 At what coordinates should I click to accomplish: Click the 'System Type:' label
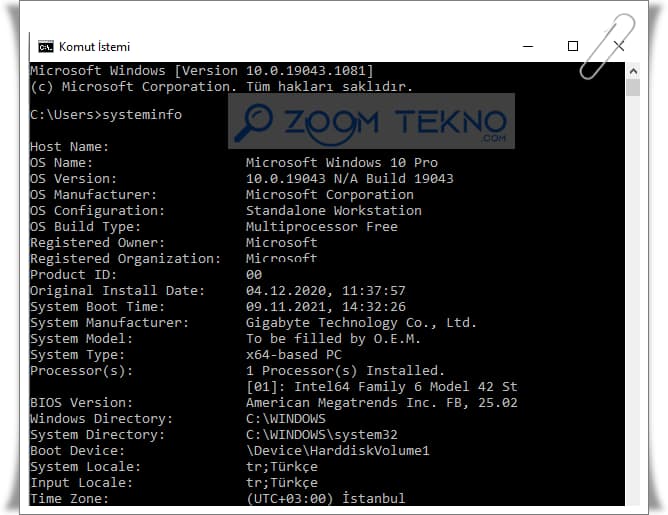(x=77, y=355)
